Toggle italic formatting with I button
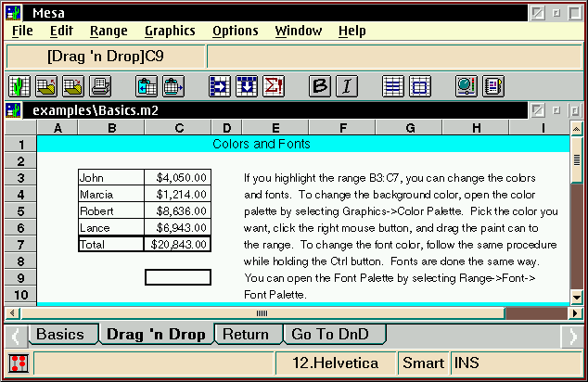 (x=346, y=87)
